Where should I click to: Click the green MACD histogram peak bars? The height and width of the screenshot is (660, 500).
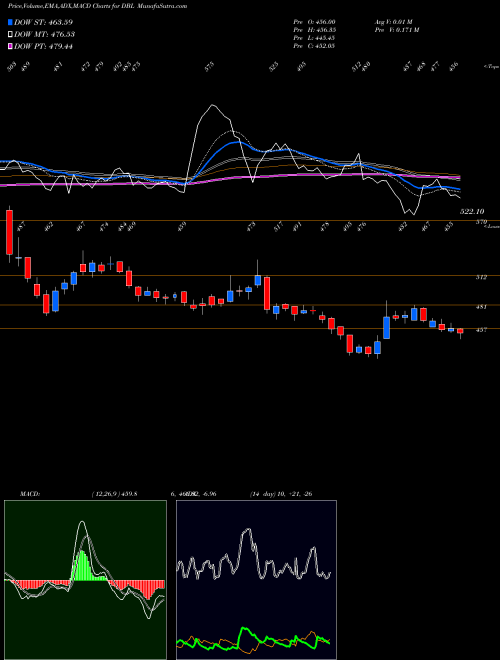click(x=83, y=565)
